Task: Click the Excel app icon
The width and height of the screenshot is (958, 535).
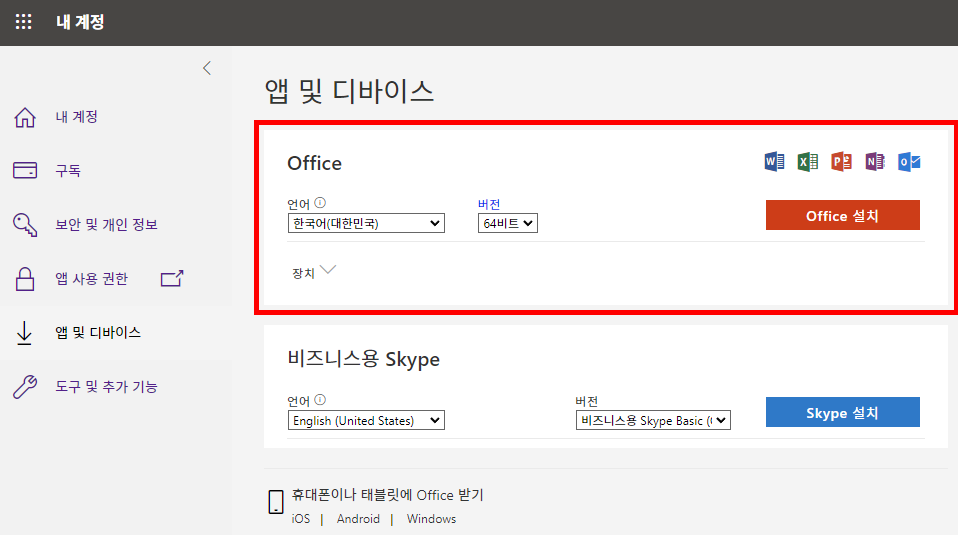Action: [x=808, y=161]
